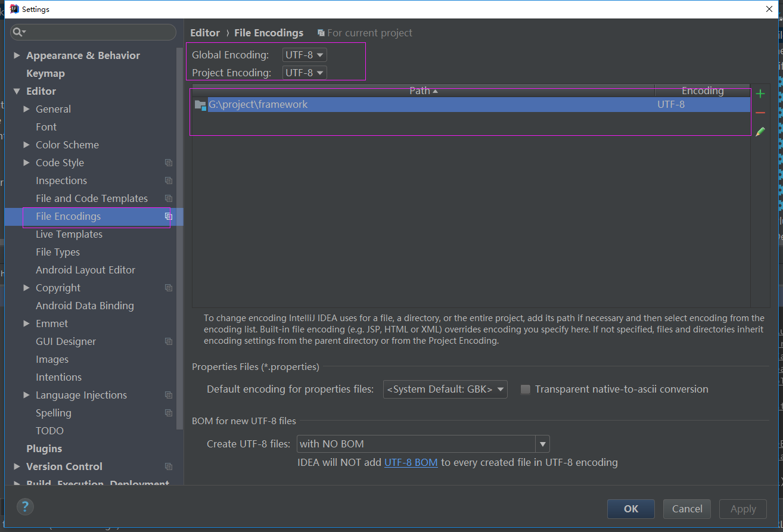Click the project-level icon beside Spelling

pyautogui.click(x=169, y=413)
